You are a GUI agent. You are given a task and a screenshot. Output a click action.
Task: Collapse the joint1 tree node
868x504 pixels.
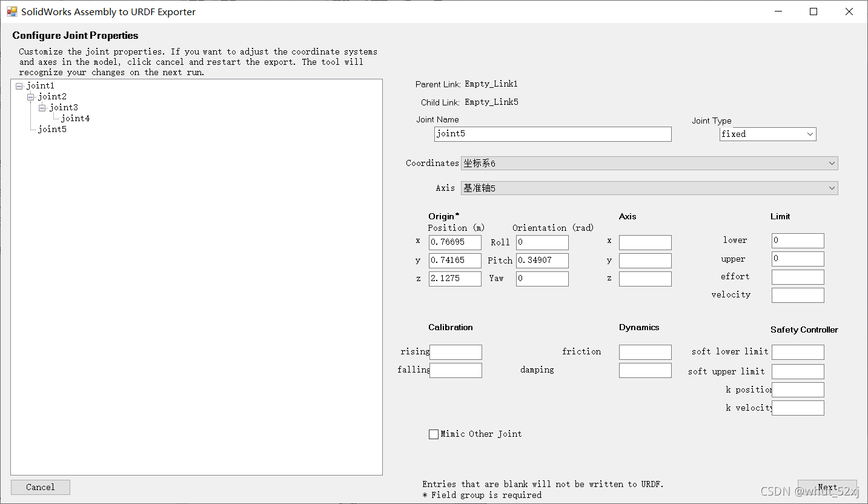[x=19, y=86]
